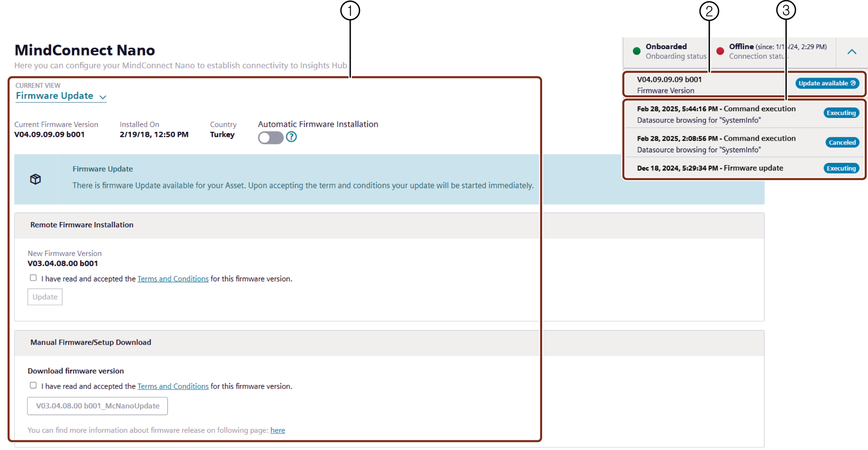Click the Remote Firmware Installation section header
Viewport: 868px width, 450px height.
[x=389, y=225]
